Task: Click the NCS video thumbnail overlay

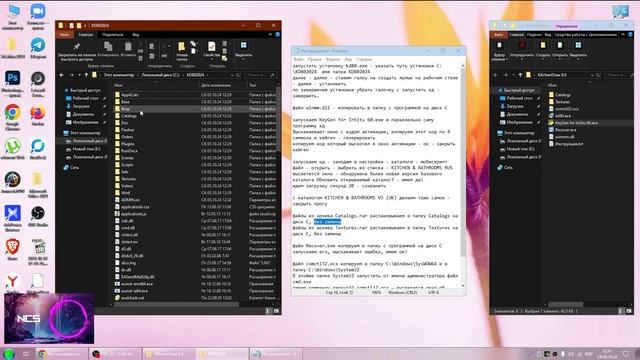Action: click(49, 318)
